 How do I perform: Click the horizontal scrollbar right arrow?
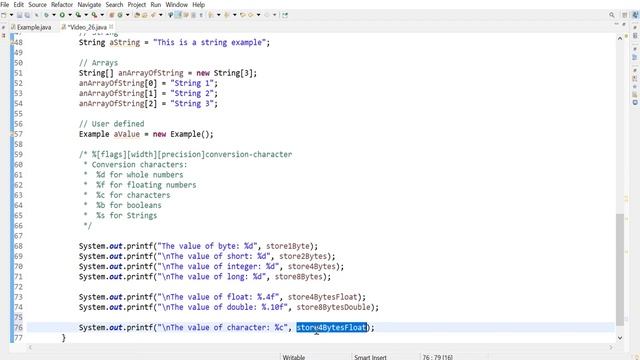click(x=611, y=347)
